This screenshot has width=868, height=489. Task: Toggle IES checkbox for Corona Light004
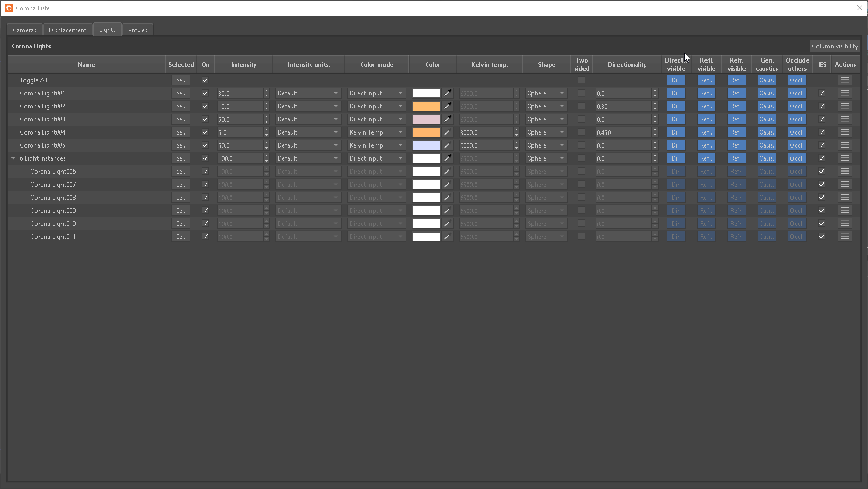pos(822,132)
